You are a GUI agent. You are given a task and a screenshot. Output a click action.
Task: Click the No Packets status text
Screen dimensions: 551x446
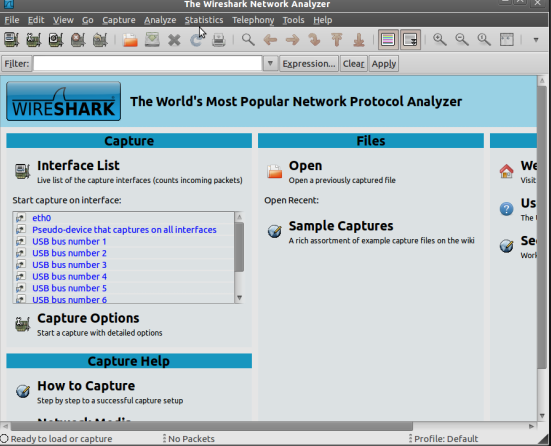tap(191, 439)
